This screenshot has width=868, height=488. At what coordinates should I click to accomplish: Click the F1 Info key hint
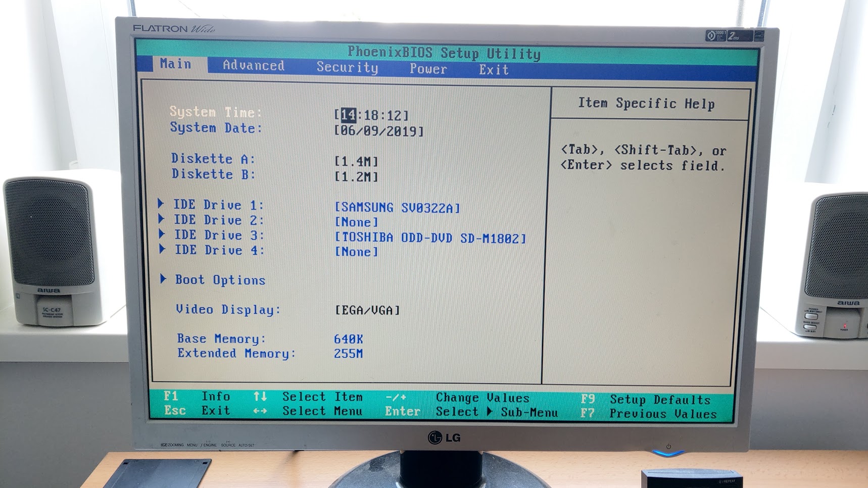(x=197, y=397)
